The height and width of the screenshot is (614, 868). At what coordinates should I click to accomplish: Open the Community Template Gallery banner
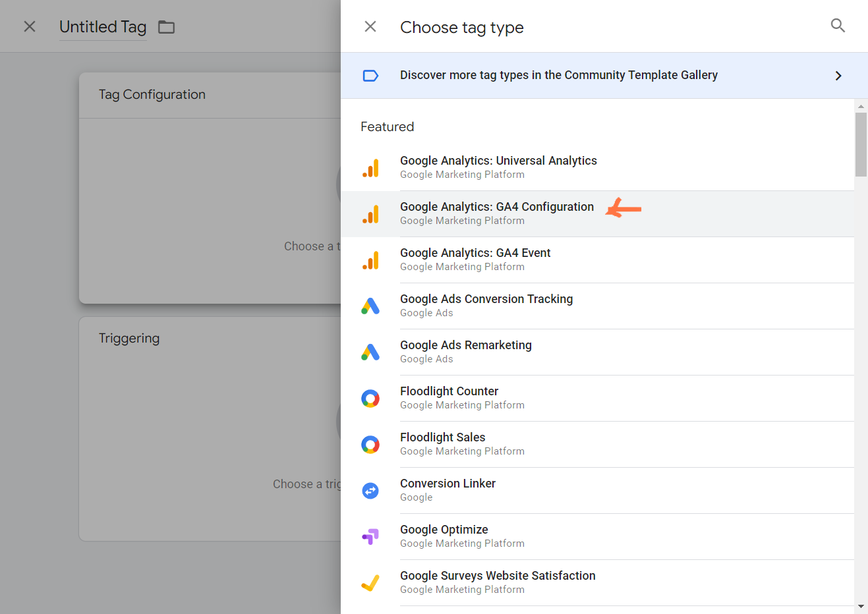pyautogui.click(x=604, y=76)
